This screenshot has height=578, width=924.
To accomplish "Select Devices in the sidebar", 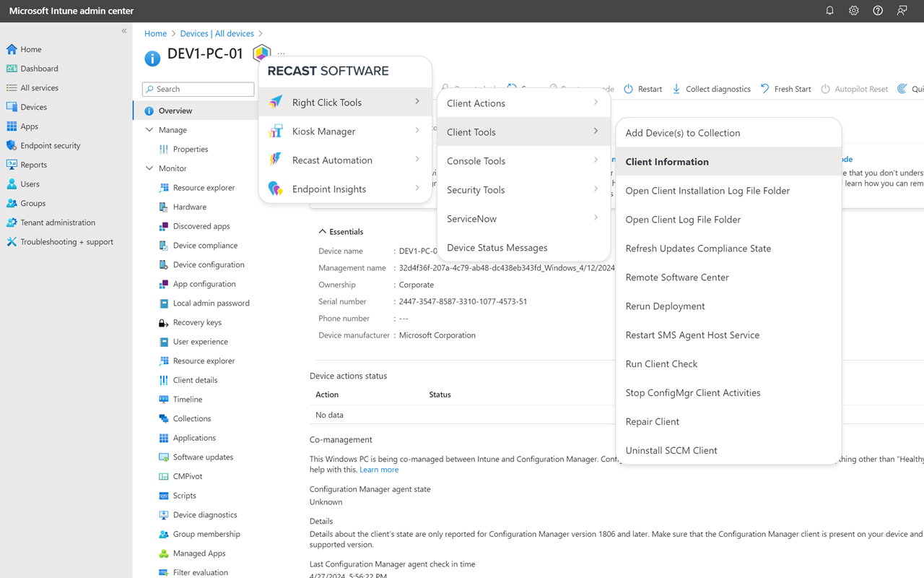I will pyautogui.click(x=34, y=106).
